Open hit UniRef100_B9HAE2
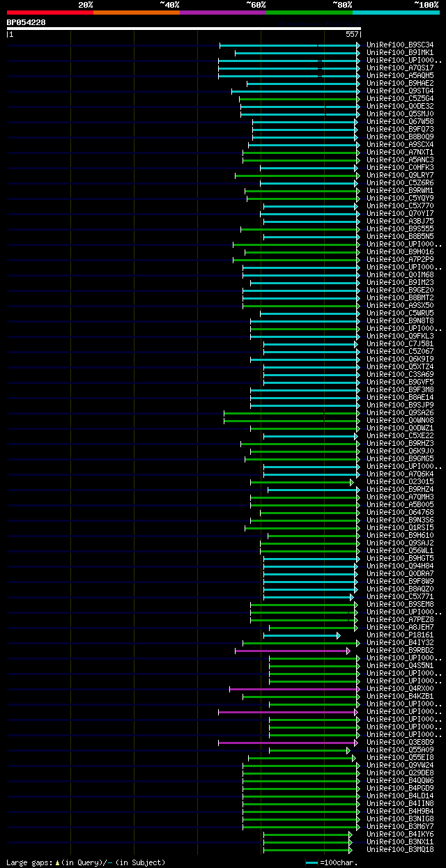 [x=400, y=84]
